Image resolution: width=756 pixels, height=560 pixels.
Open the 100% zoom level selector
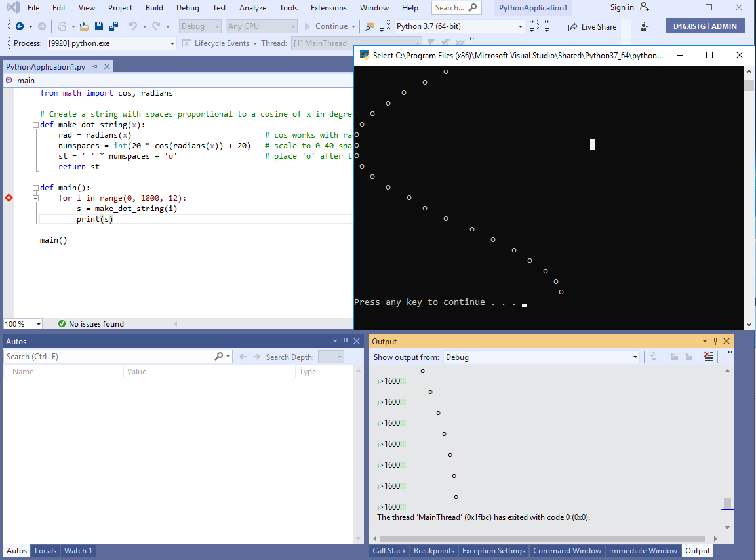22,323
